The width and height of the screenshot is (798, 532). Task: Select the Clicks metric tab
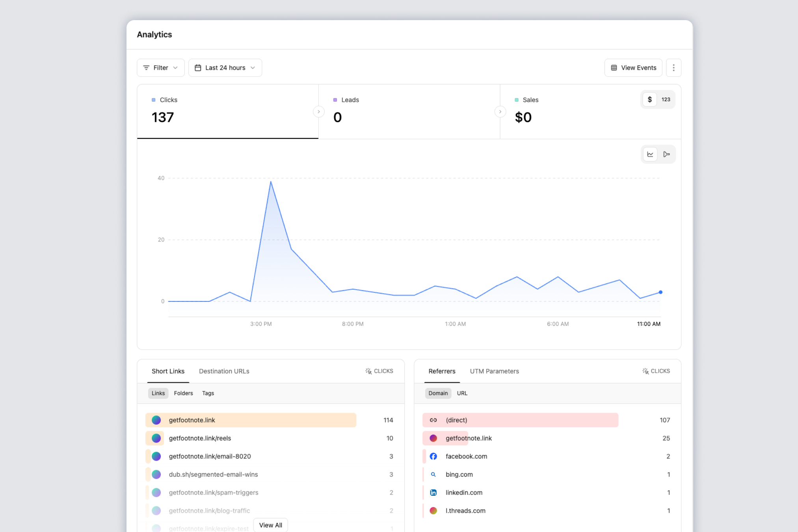pyautogui.click(x=228, y=112)
